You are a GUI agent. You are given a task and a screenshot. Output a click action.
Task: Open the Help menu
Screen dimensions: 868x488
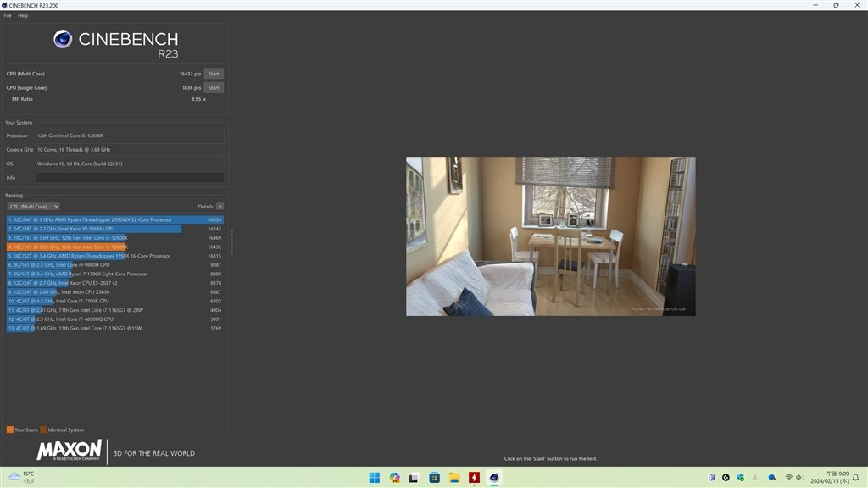pyautogui.click(x=23, y=15)
